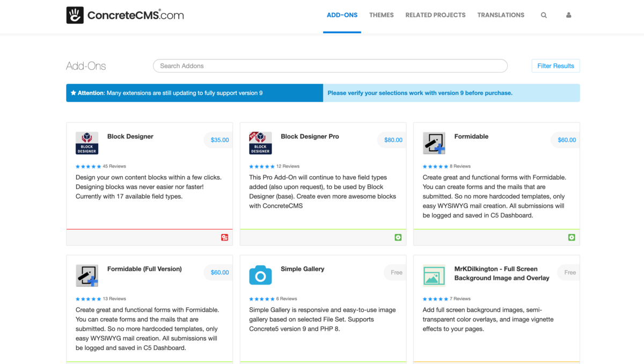Open the Translations menu item

pyautogui.click(x=501, y=15)
